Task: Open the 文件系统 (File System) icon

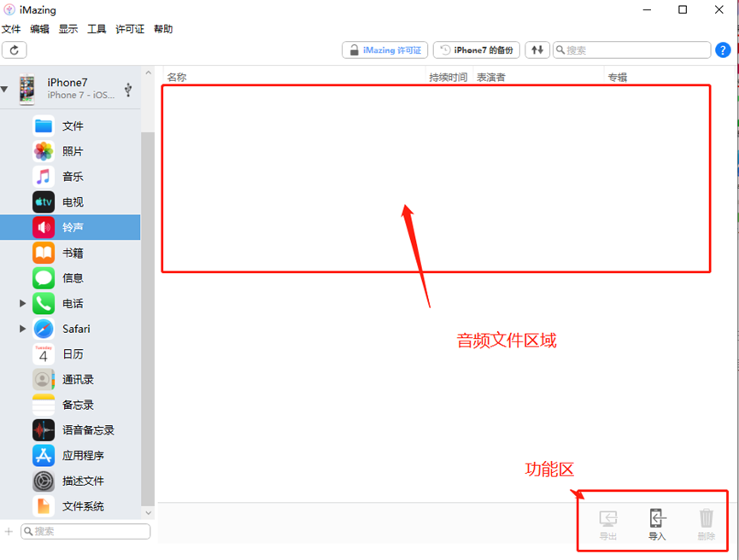Action: click(x=44, y=506)
